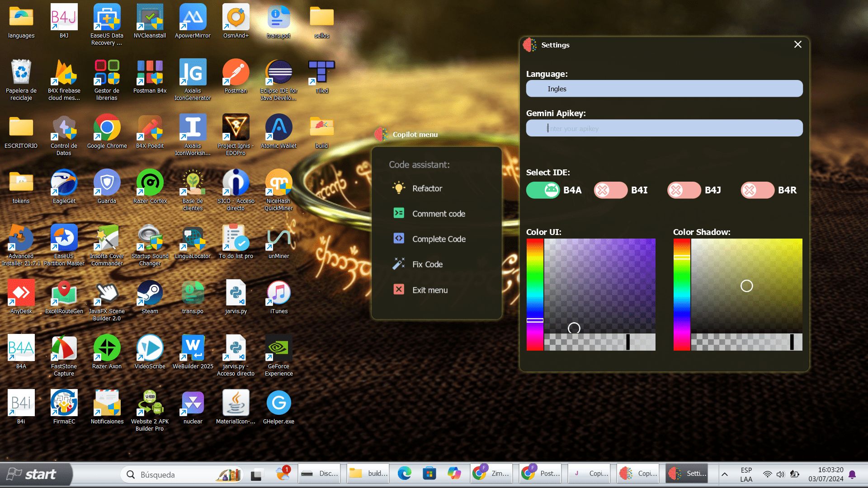Image resolution: width=868 pixels, height=488 pixels.
Task: Open the Language dropdown showing Ingles
Action: click(664, 89)
